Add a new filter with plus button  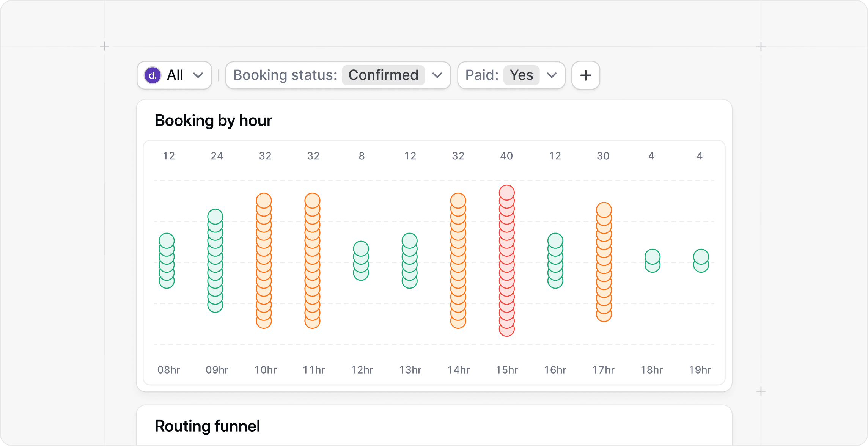click(586, 75)
